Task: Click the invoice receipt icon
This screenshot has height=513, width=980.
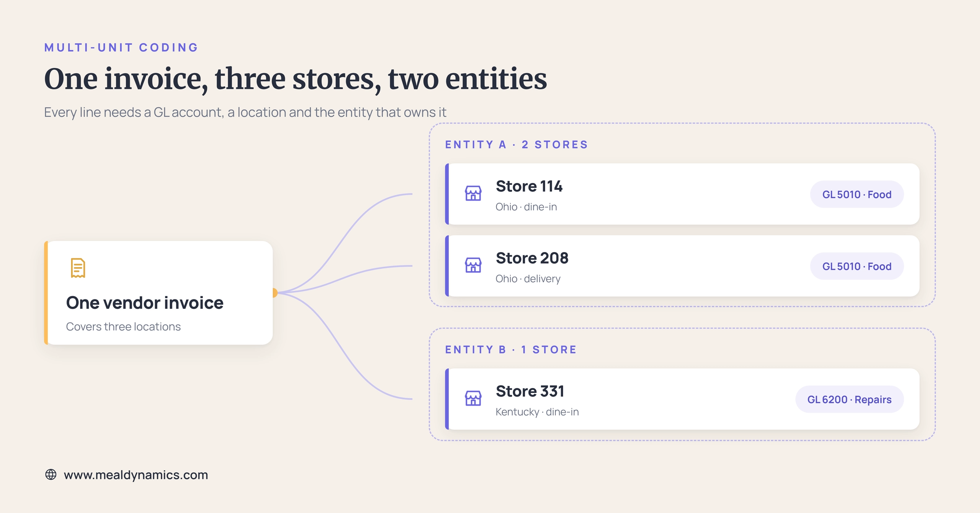Action: click(x=78, y=268)
